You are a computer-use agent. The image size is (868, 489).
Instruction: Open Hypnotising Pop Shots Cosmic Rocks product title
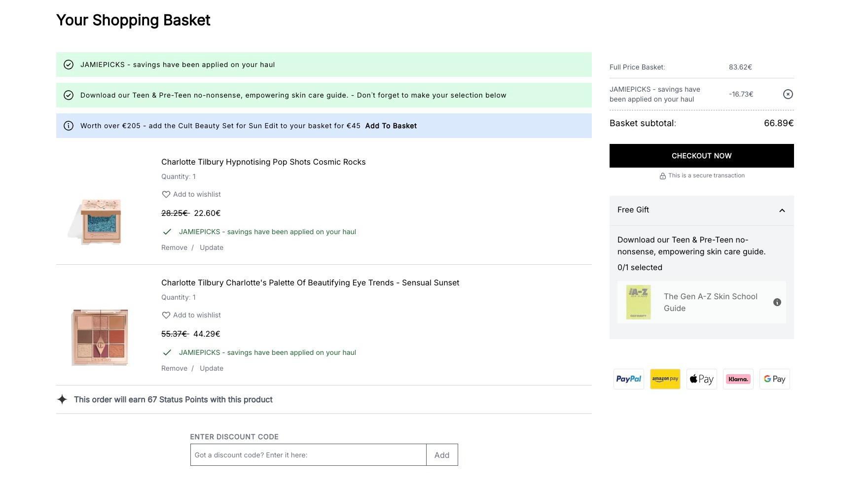[x=263, y=162]
